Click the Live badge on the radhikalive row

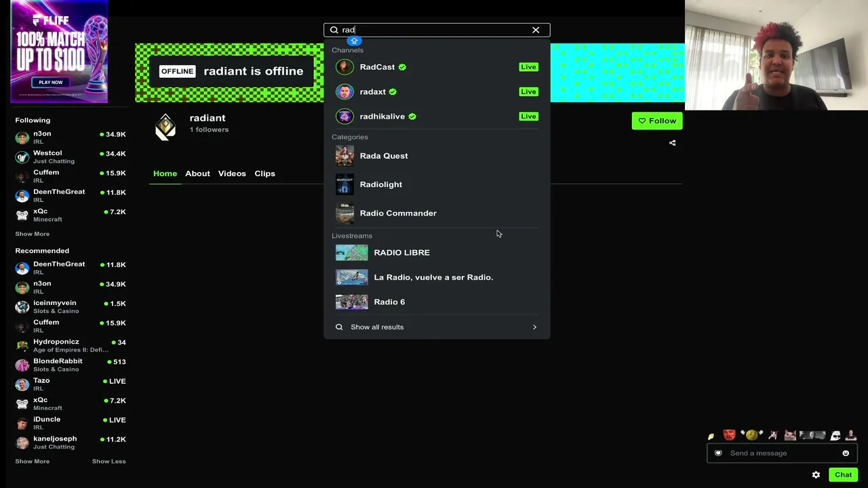528,117
